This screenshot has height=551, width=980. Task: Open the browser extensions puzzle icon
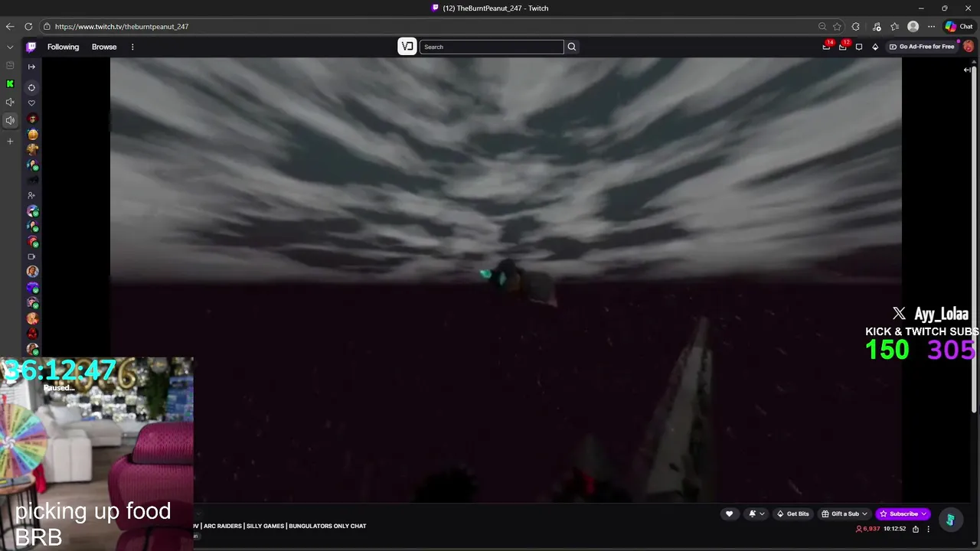(x=856, y=26)
